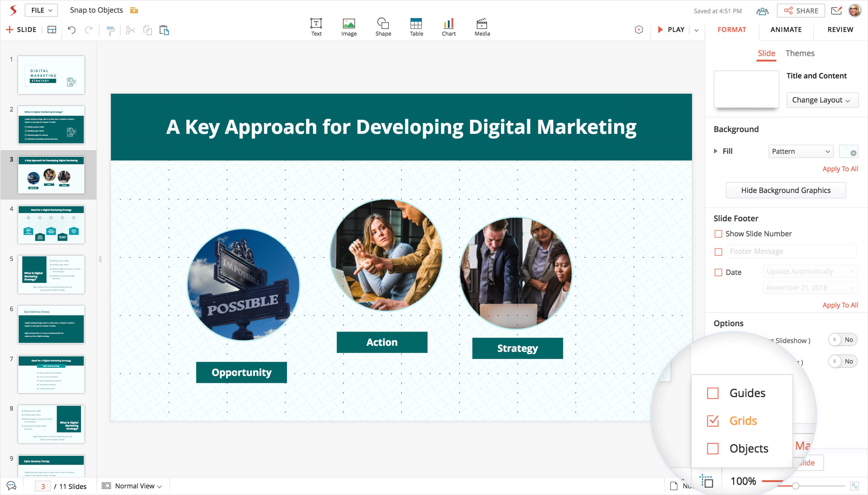Click the paste clipboard icon

164,30
